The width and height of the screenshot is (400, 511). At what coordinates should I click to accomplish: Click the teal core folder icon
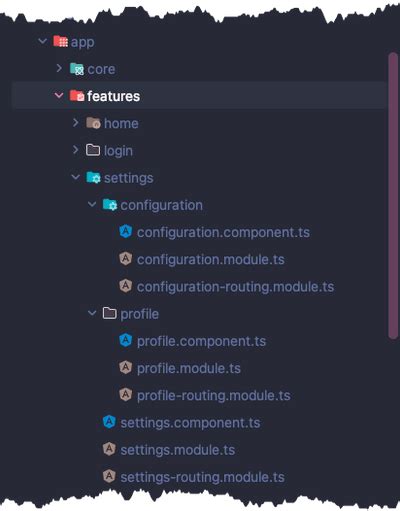pos(77,69)
